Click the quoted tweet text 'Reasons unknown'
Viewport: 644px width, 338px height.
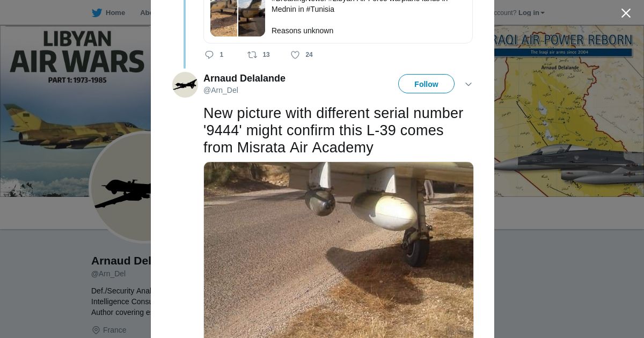point(302,31)
